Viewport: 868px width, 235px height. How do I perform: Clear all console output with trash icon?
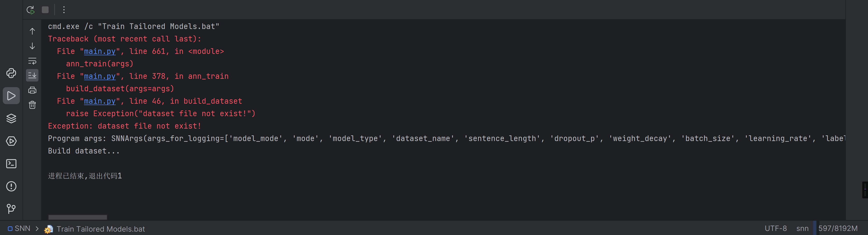click(32, 105)
